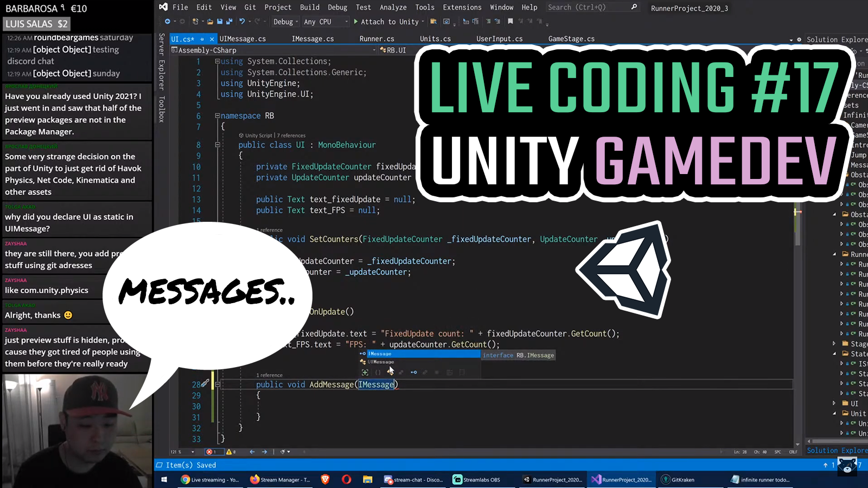Open the stream-chat Discord taskbar item

[413, 479]
